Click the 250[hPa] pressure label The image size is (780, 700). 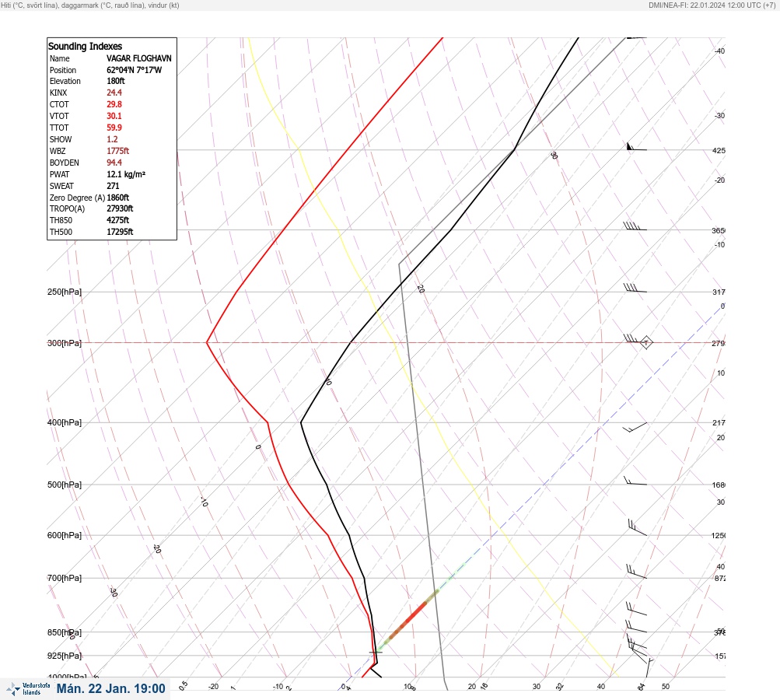65,292
